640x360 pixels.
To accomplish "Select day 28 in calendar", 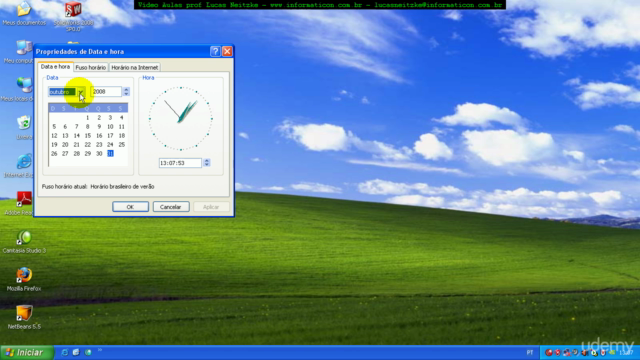I will [x=76, y=153].
